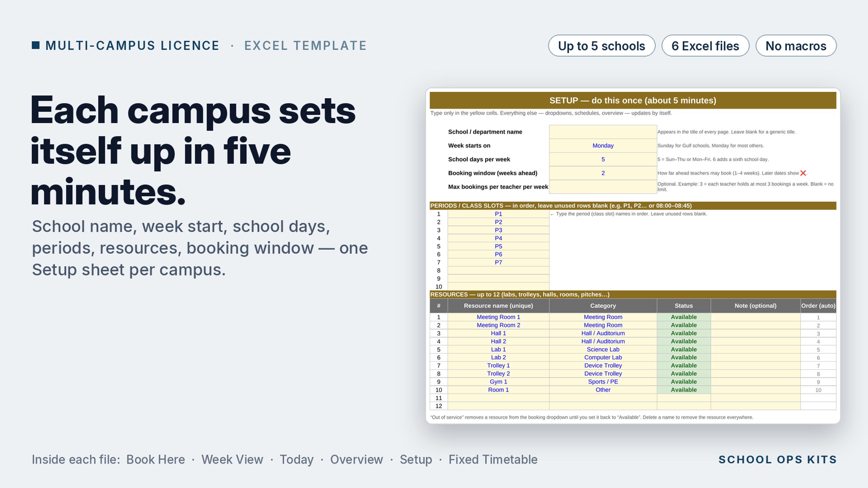This screenshot has height=488, width=868.
Task: Select resource 'Meeting Room 1' name cell
Action: [x=498, y=317]
